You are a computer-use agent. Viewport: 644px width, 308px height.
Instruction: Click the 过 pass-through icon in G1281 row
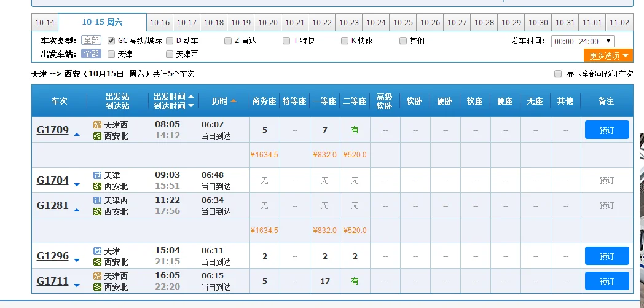[x=97, y=200]
